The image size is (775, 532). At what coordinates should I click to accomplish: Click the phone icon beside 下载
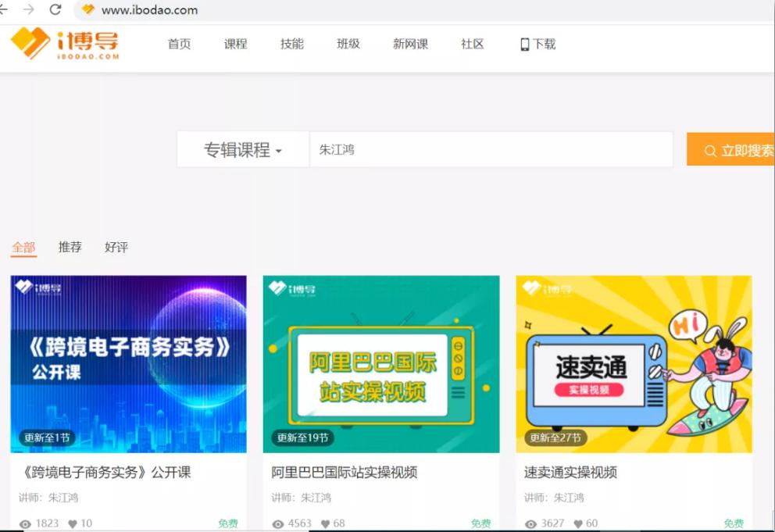[525, 45]
